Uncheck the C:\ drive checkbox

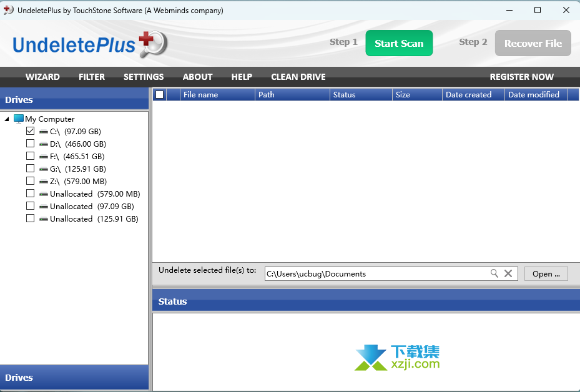(x=30, y=131)
